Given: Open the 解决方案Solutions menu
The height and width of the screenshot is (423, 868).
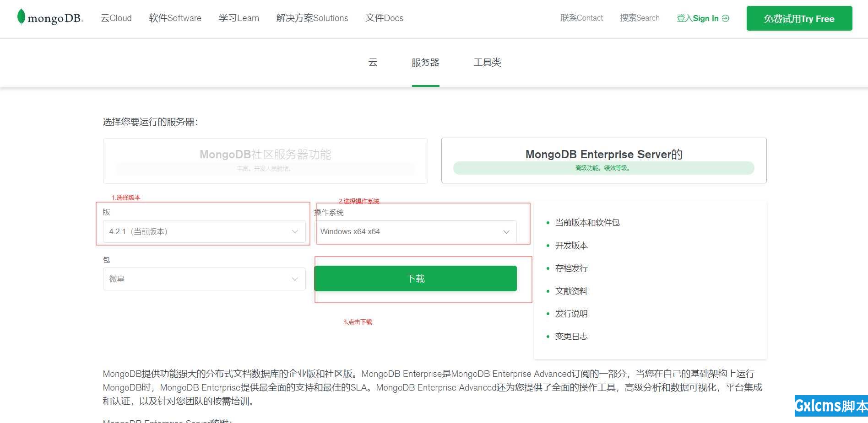Looking at the screenshot, I should [x=312, y=18].
